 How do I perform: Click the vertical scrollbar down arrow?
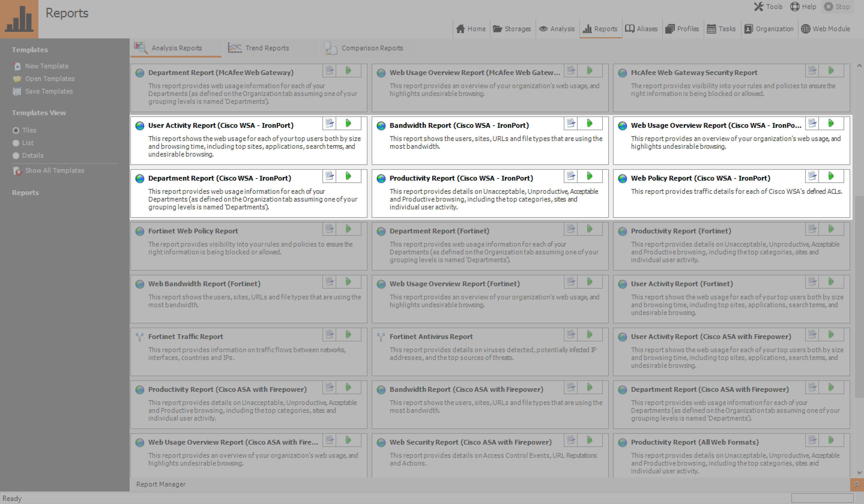click(859, 473)
